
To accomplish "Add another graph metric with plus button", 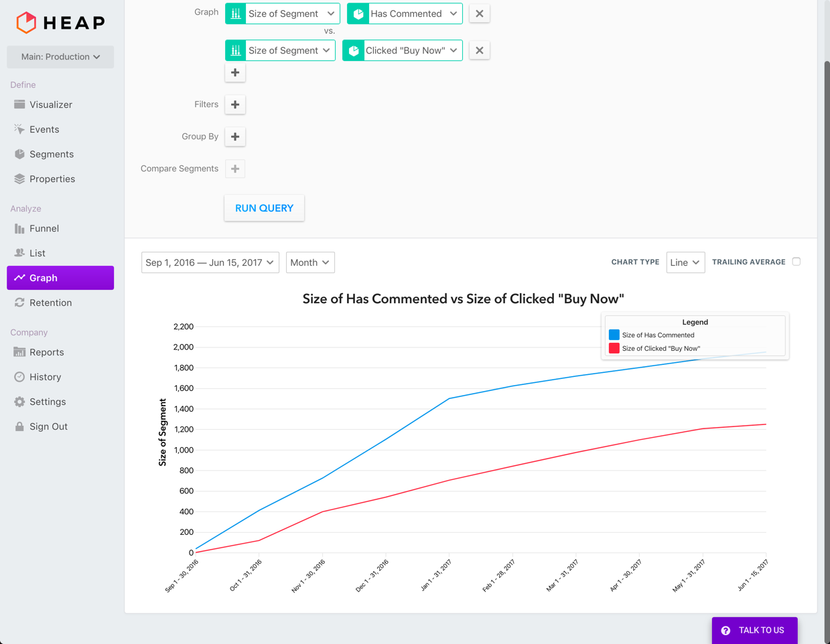I will pyautogui.click(x=235, y=72).
